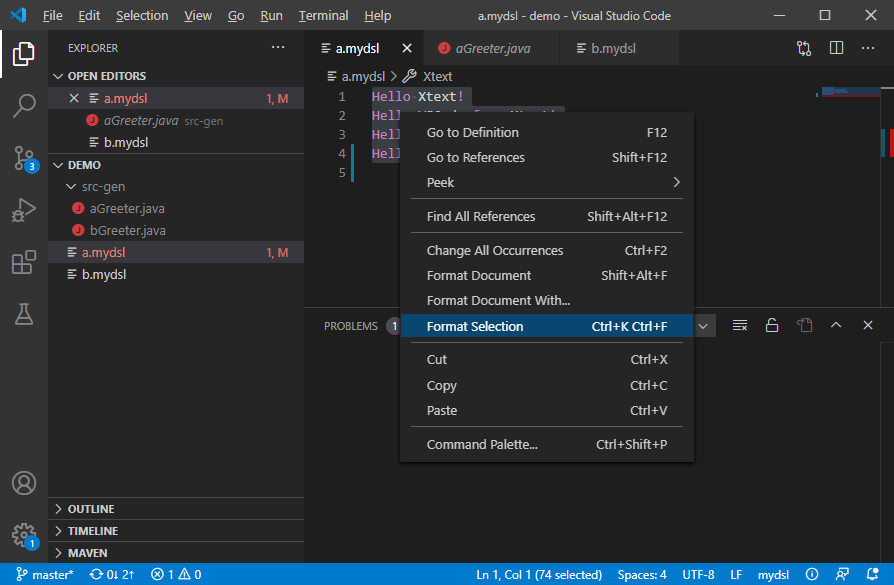Screen dimensions: 894x585
Task: Open the notifications bell in status bar
Action: pyautogui.click(x=872, y=574)
